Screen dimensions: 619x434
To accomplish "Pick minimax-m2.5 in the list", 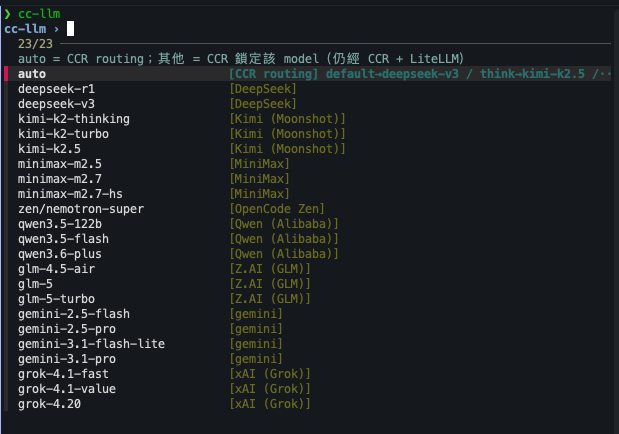I will tap(310, 164).
